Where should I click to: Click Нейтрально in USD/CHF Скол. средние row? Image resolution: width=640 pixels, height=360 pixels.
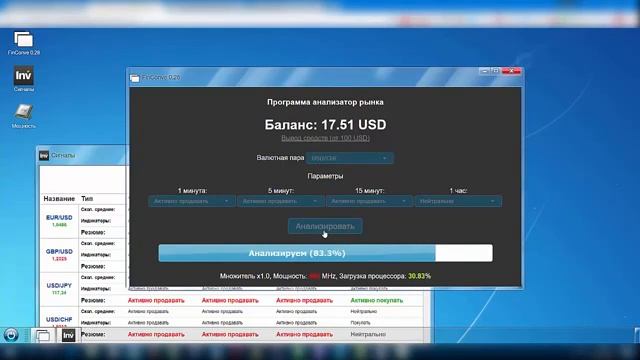tap(364, 311)
